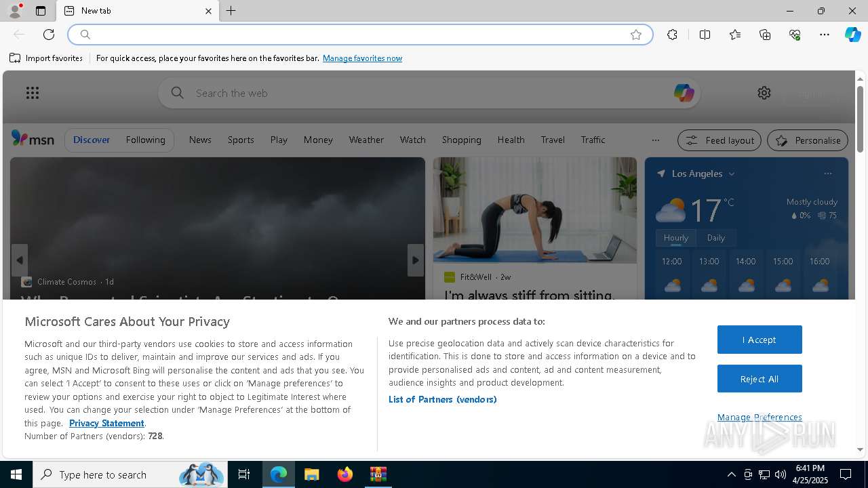Open the Shopping section
The height and width of the screenshot is (488, 868).
tap(462, 140)
